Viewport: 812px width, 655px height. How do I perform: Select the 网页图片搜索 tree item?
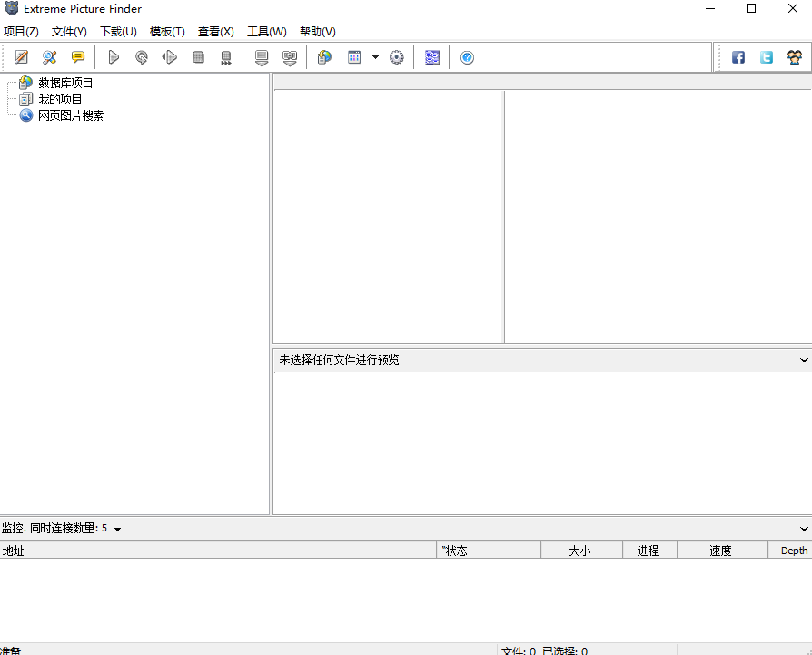[71, 115]
